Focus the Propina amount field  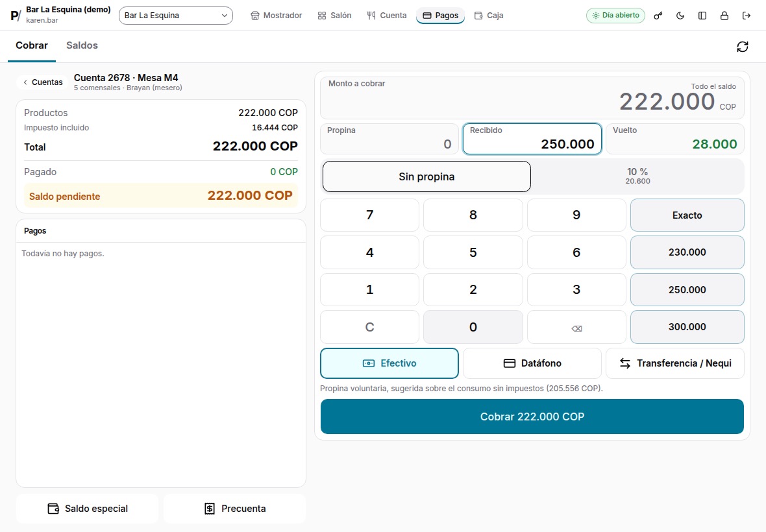[x=389, y=139]
